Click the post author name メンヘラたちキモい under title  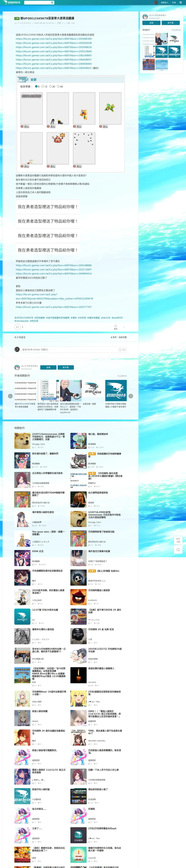point(23,23)
